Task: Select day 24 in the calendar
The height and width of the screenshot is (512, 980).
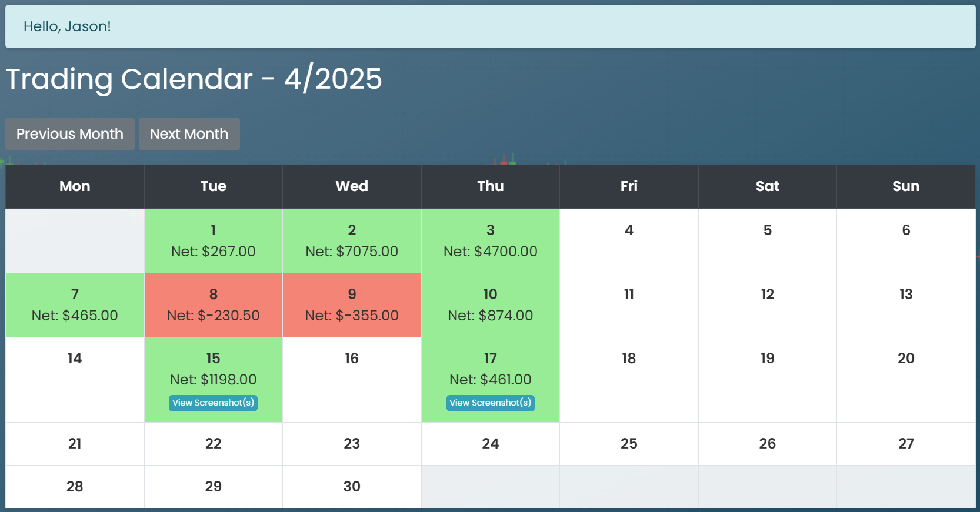Action: click(490, 444)
